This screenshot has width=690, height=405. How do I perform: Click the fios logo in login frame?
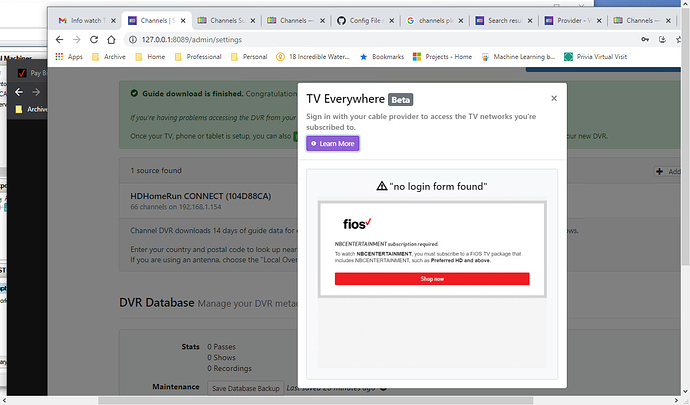point(357,224)
